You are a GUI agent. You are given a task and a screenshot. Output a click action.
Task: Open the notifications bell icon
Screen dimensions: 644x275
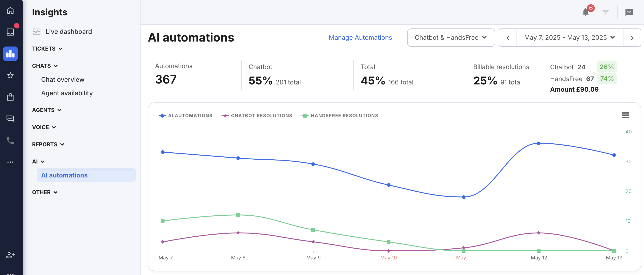click(585, 12)
